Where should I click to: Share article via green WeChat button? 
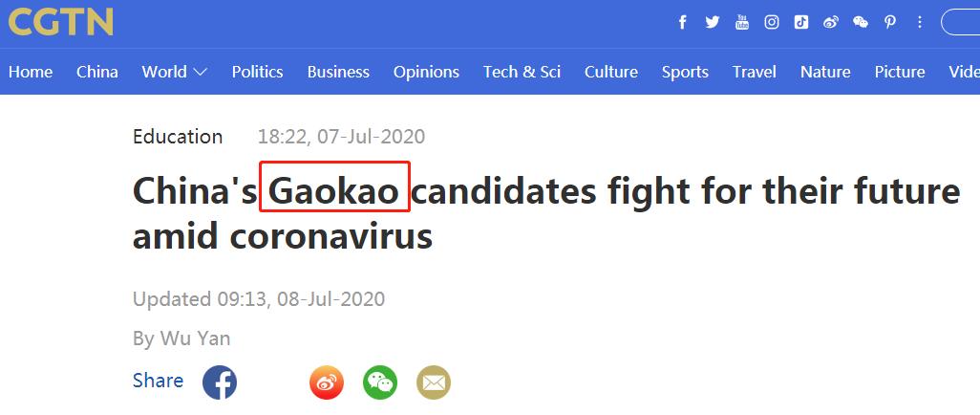(x=380, y=383)
